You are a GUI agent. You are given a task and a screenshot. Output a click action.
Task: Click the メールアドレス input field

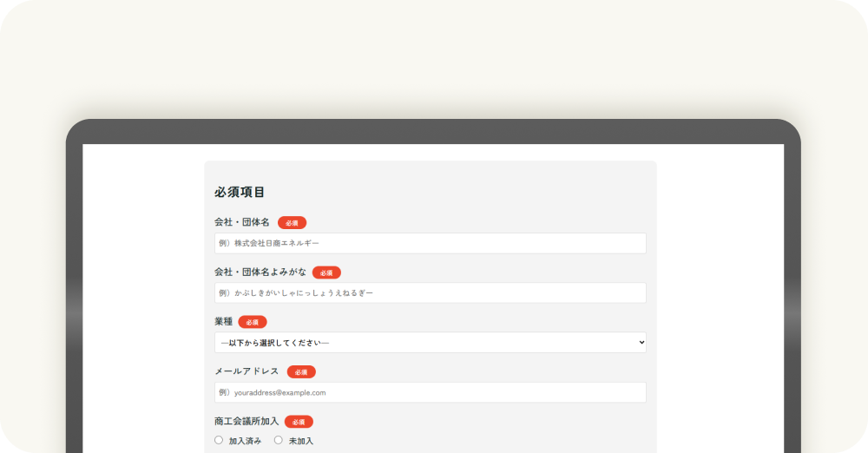[x=430, y=392]
